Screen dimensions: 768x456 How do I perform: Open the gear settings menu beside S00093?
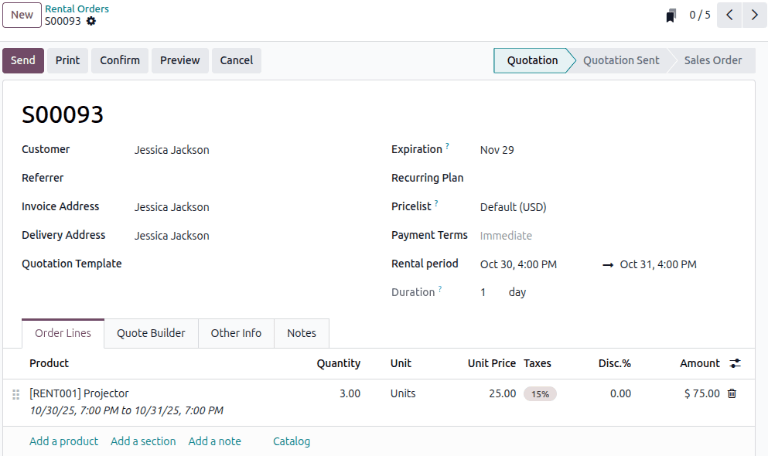click(92, 21)
